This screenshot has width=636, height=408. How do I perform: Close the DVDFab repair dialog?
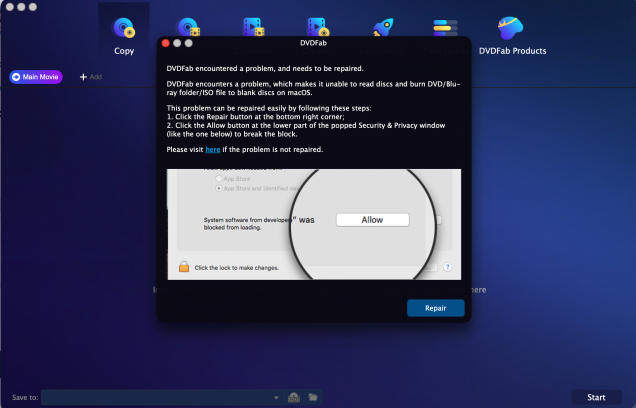pyautogui.click(x=165, y=43)
